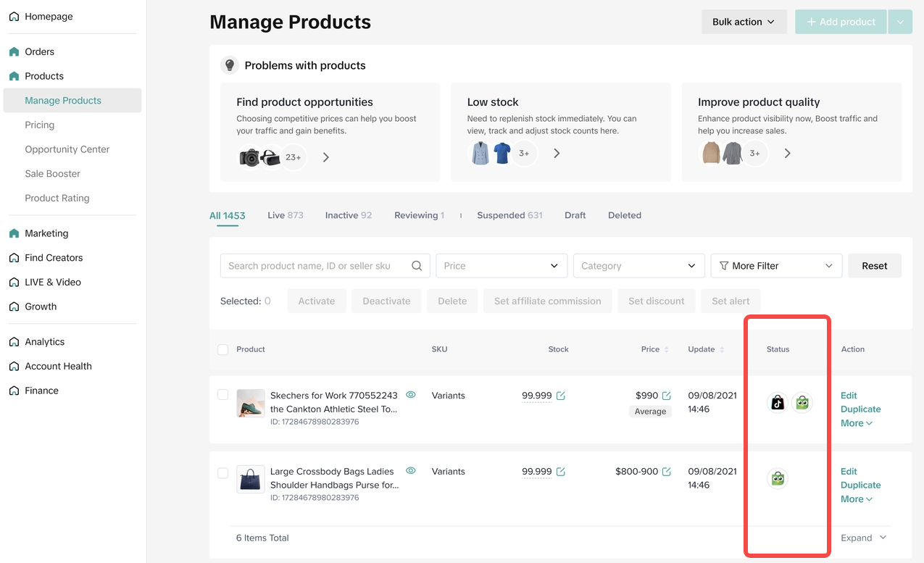Screen dimensions: 924x563
Task: Open the Bulk action dropdown
Action: pos(744,22)
